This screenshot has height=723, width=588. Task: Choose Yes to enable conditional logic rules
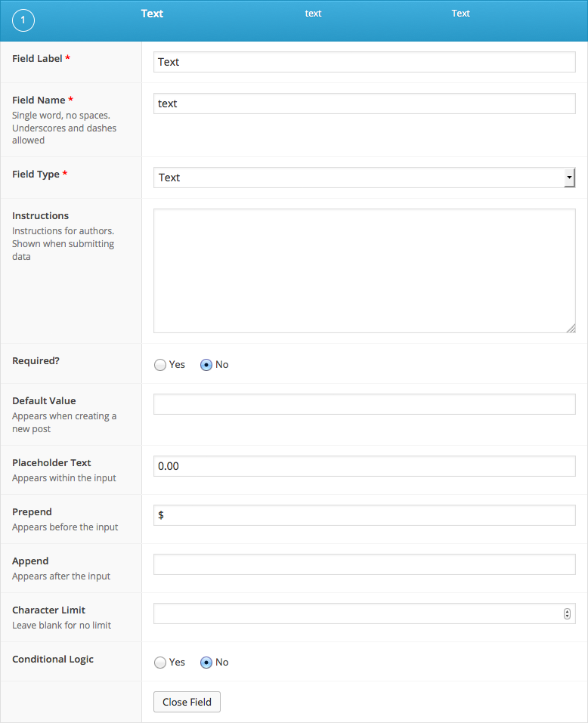160,662
